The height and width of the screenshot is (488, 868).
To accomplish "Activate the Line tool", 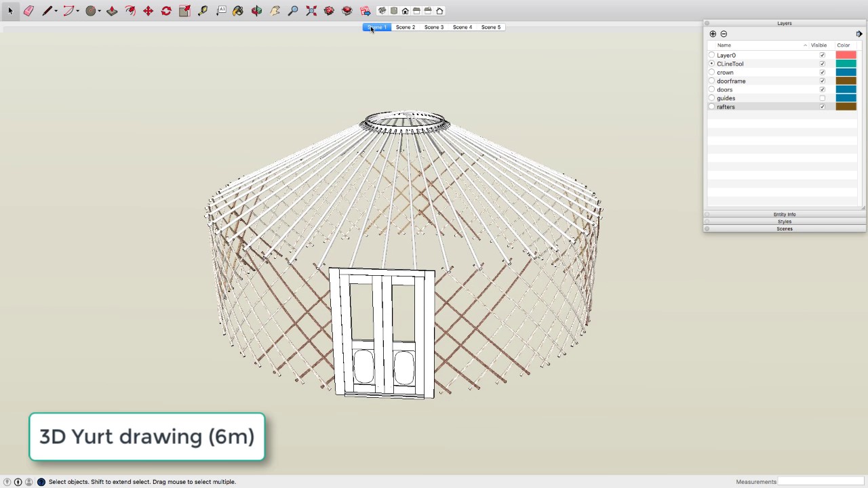I will pos(47,10).
